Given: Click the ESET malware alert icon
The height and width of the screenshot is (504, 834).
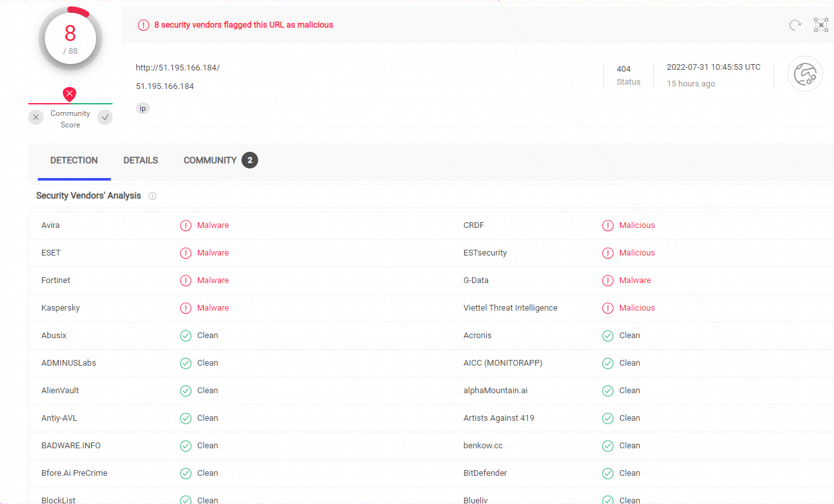Looking at the screenshot, I should (186, 253).
